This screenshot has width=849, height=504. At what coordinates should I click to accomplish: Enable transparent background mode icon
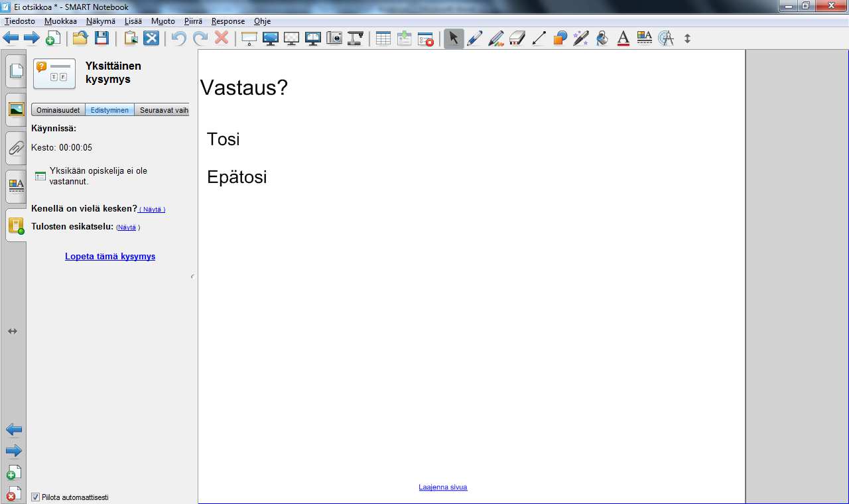[x=292, y=38]
